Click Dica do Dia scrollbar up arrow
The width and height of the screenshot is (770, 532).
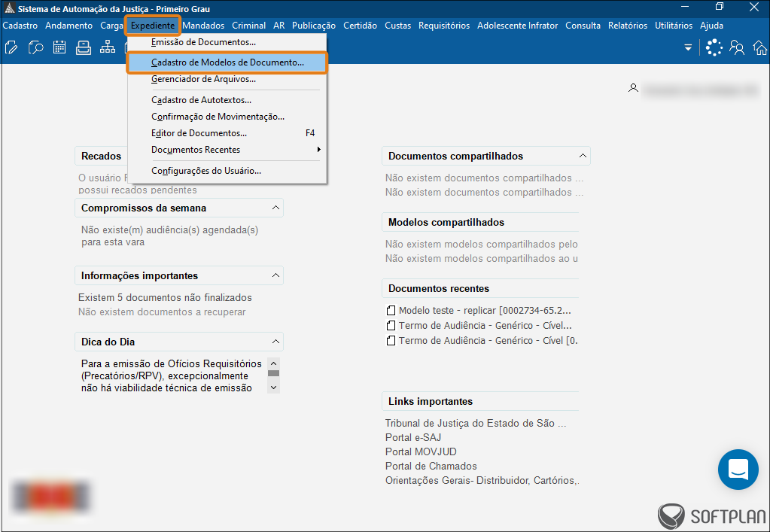pos(273,363)
